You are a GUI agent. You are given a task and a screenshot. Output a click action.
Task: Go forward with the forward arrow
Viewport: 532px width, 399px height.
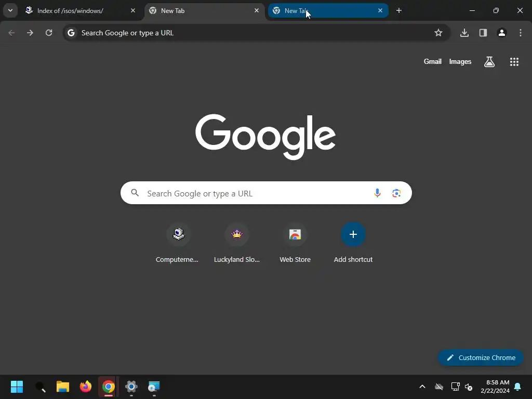click(30, 33)
